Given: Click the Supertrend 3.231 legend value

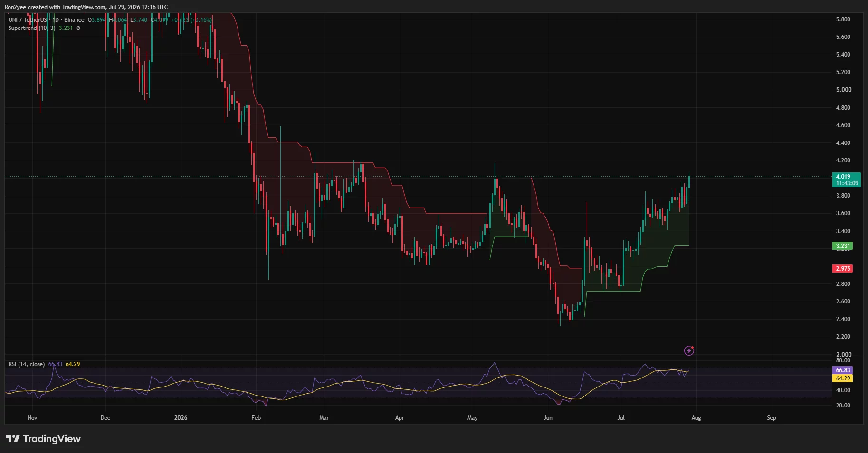Looking at the screenshot, I should tap(66, 28).
